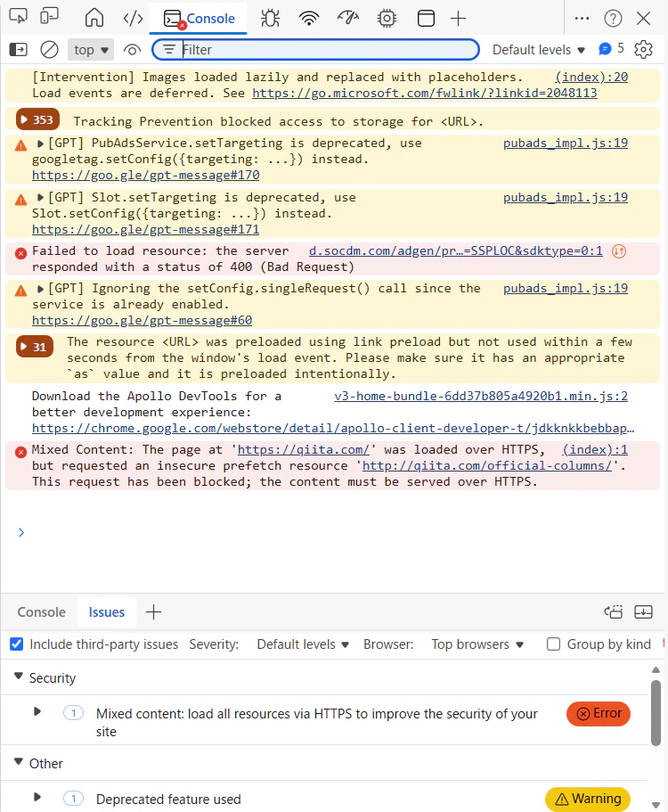The image size is (668, 812).
Task: Open the Sources bug icon tool
Action: 270,19
